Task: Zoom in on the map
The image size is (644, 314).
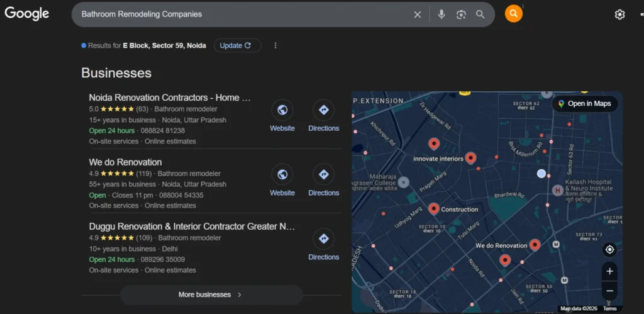Action: coord(609,271)
